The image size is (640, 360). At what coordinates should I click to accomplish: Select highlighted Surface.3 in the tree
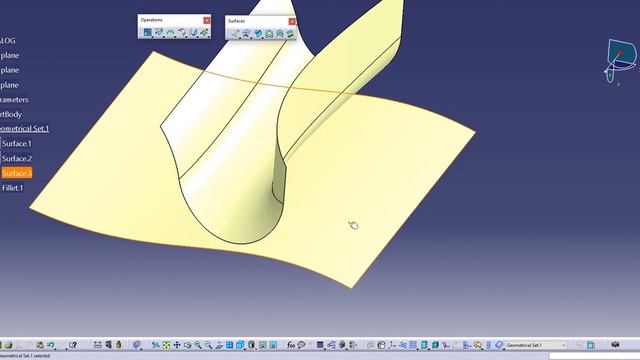pos(17,173)
